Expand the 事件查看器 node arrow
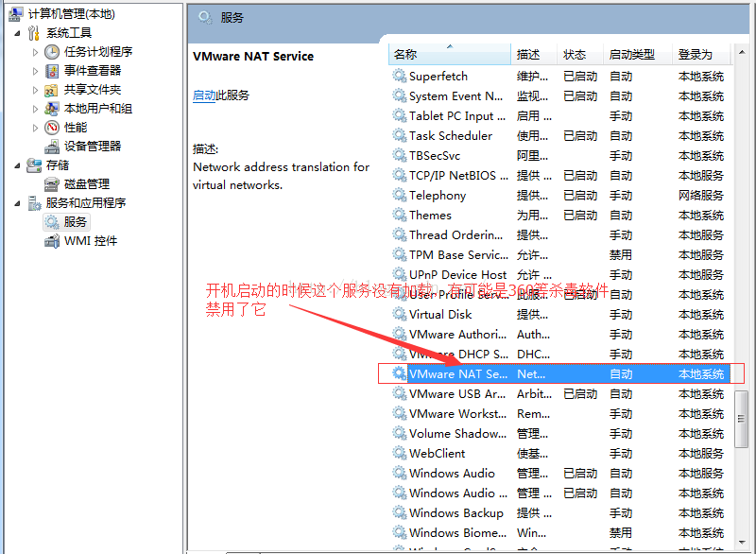The image size is (756, 554). (x=35, y=71)
